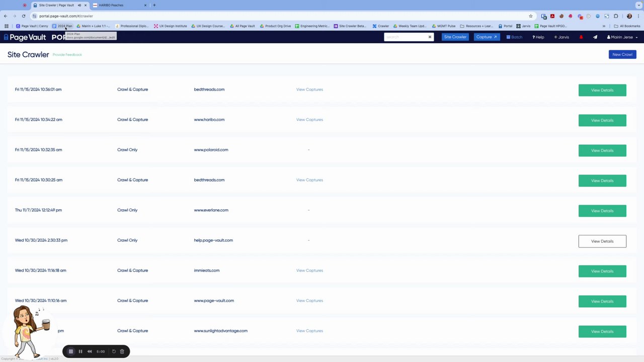This screenshot has width=644, height=362.
Task: Close the HARIBO Peaches tab
Action: 145,5
